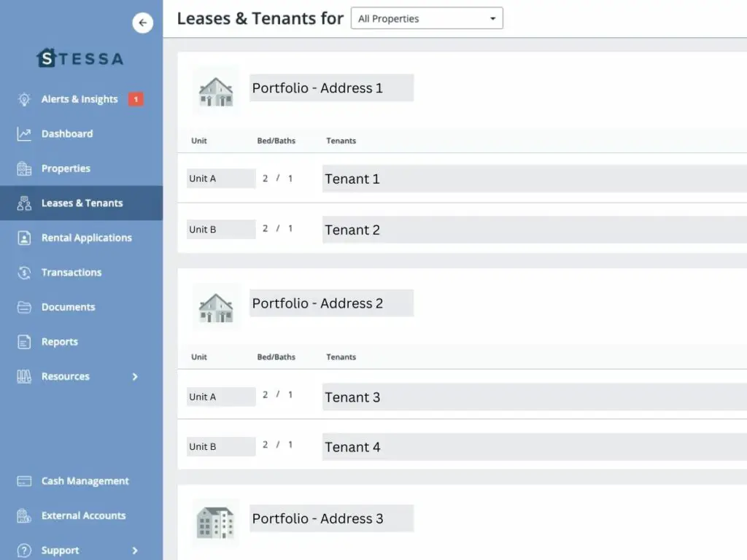Click the Transactions dollar icon
Image resolution: width=747 pixels, height=560 pixels.
(24, 273)
